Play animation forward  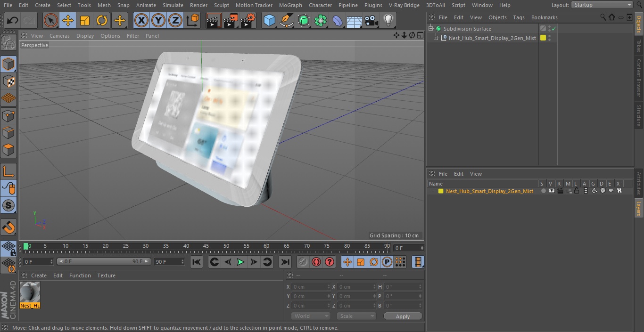coord(240,262)
